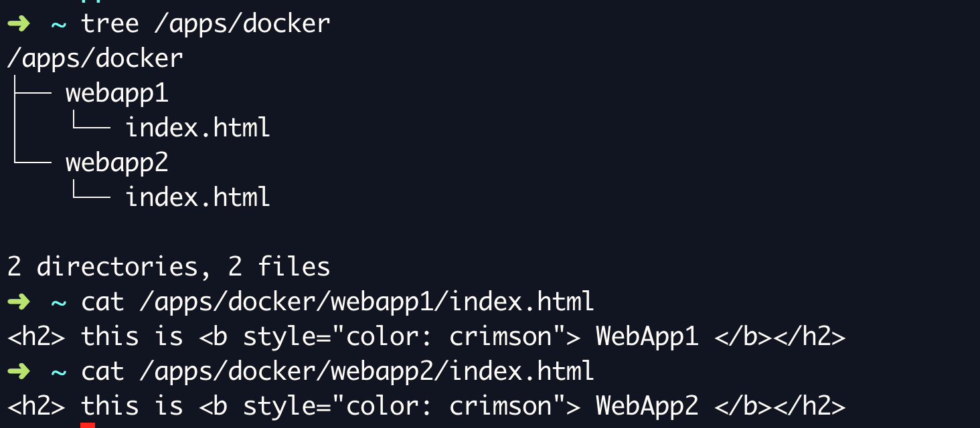The image size is (980, 428).
Task: Click the path /apps/docker/webapp1/index.html in cat command
Action: [x=367, y=302]
